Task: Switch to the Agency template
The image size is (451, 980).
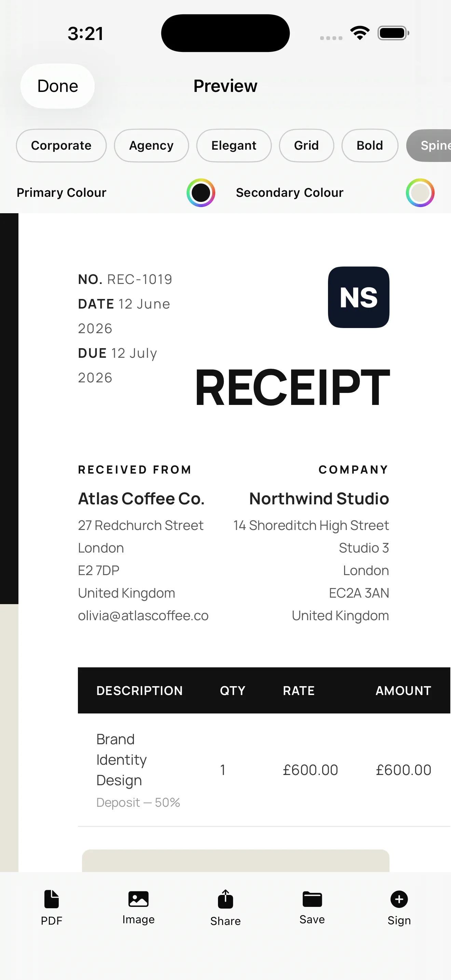Action: point(151,145)
